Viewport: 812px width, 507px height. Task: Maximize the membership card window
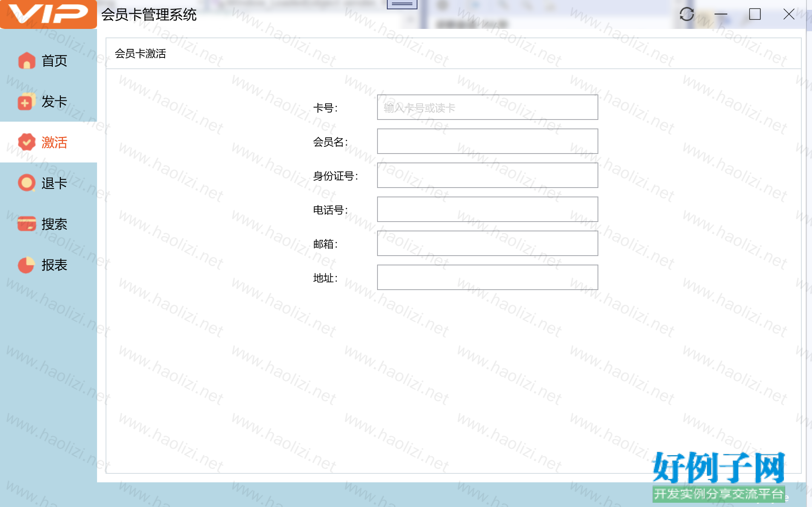755,14
